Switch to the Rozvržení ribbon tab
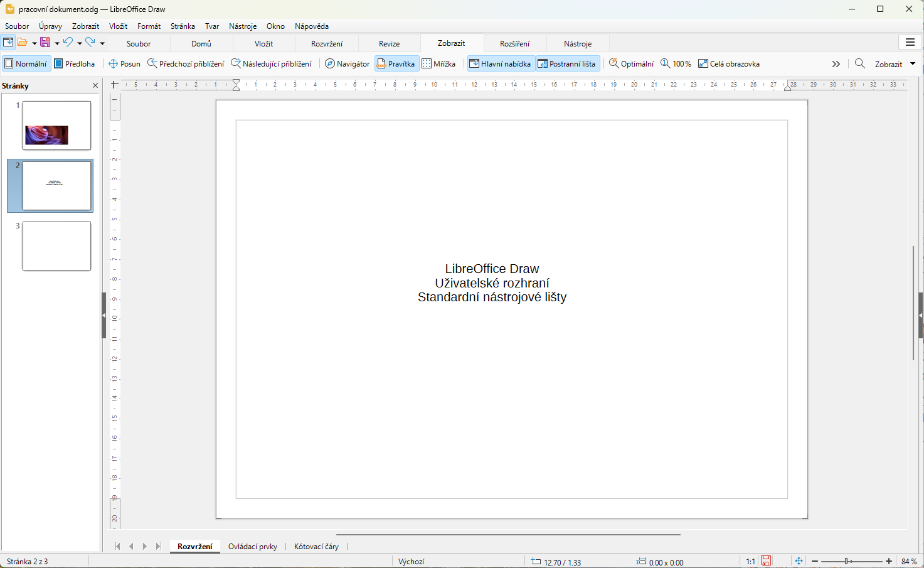 point(327,43)
